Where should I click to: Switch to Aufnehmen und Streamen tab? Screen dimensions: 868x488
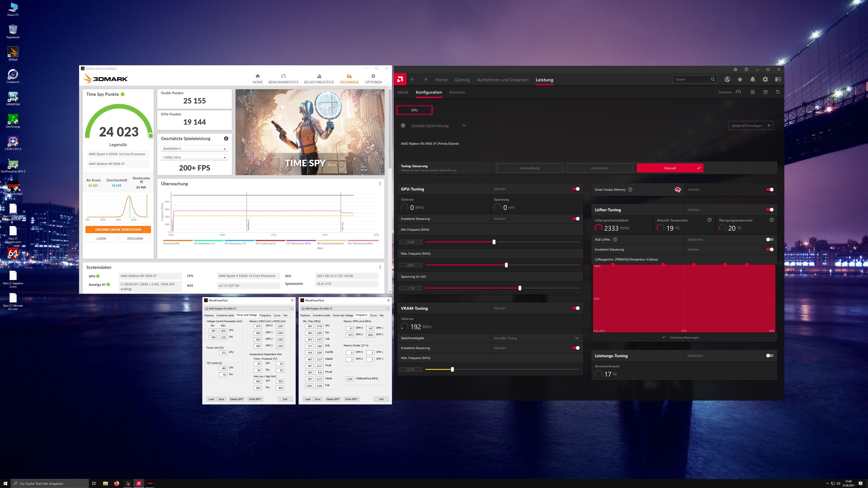coord(503,80)
